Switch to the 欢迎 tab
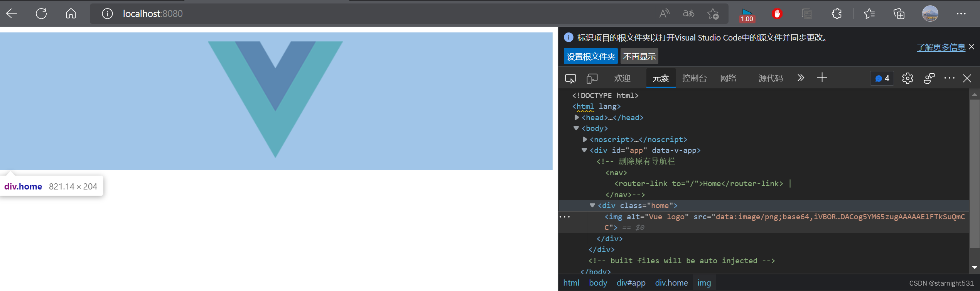 click(x=622, y=78)
